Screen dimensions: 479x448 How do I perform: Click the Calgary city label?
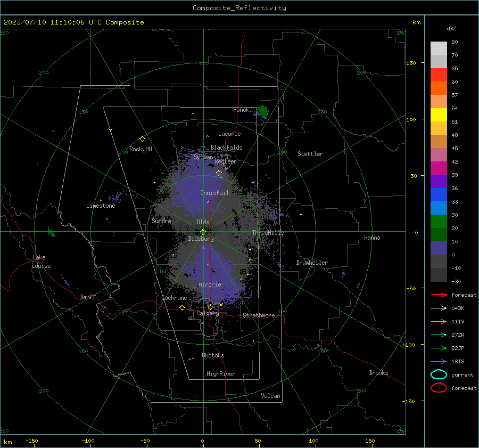[208, 313]
